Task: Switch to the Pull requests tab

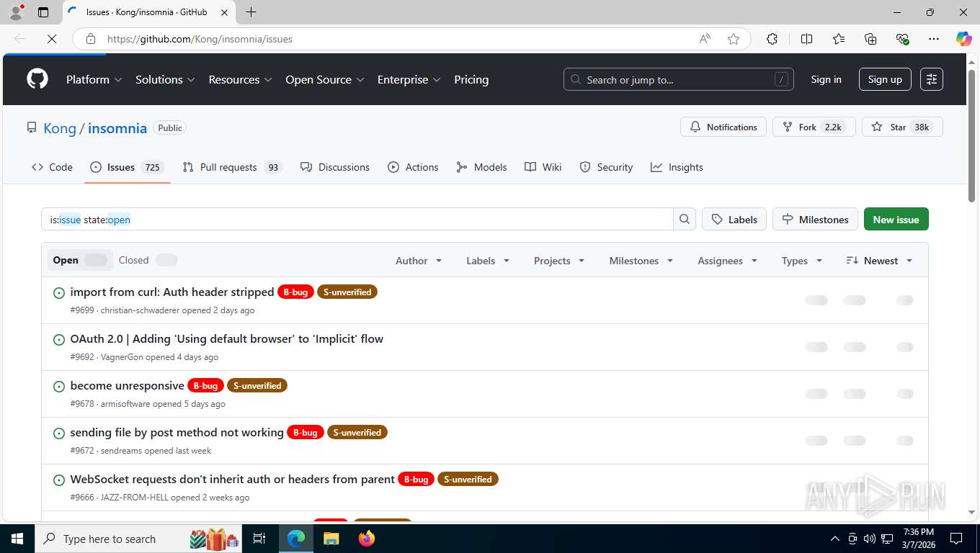Action: pos(231,167)
